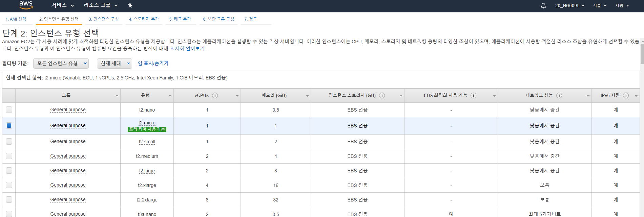The image size is (644, 217).
Task: Click the 프리 티어 사용 가능 badge
Action: pyautogui.click(x=147, y=129)
